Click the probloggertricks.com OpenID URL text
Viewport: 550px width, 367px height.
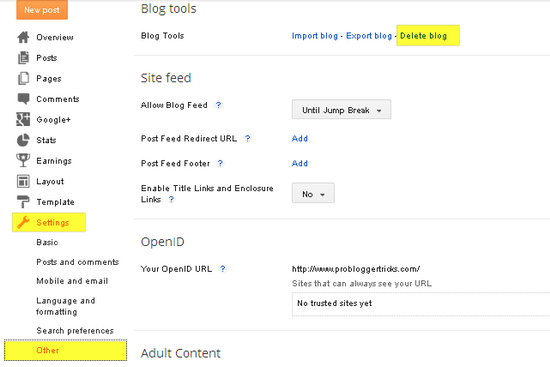356,269
